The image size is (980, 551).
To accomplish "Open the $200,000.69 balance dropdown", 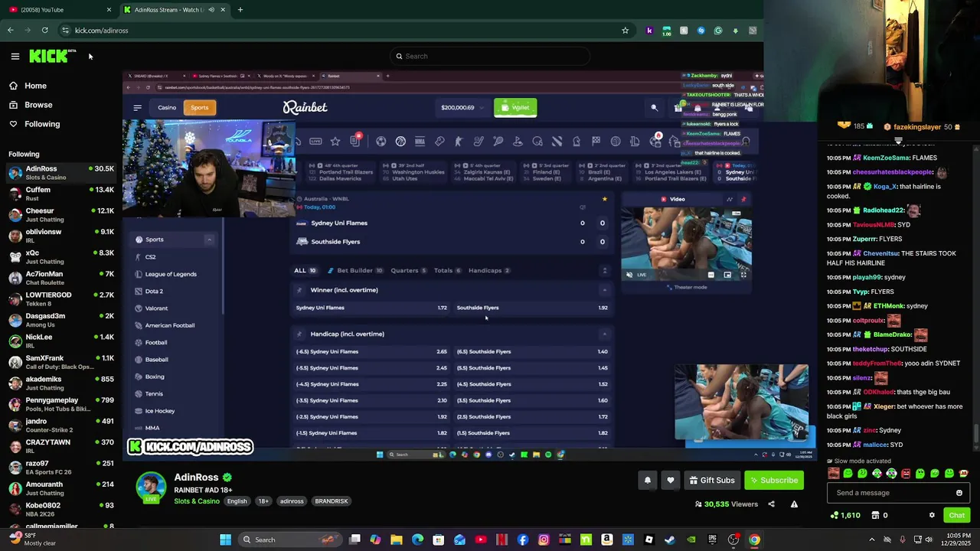I will (x=462, y=107).
